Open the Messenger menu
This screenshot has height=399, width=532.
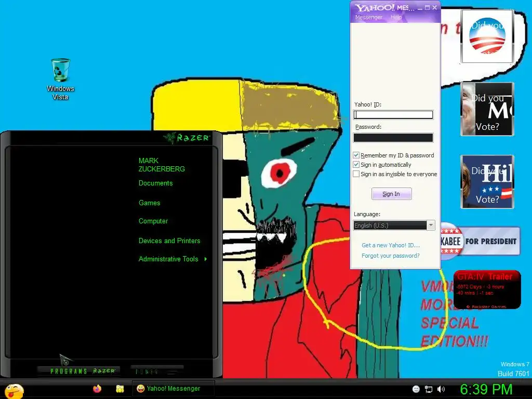coord(368,17)
